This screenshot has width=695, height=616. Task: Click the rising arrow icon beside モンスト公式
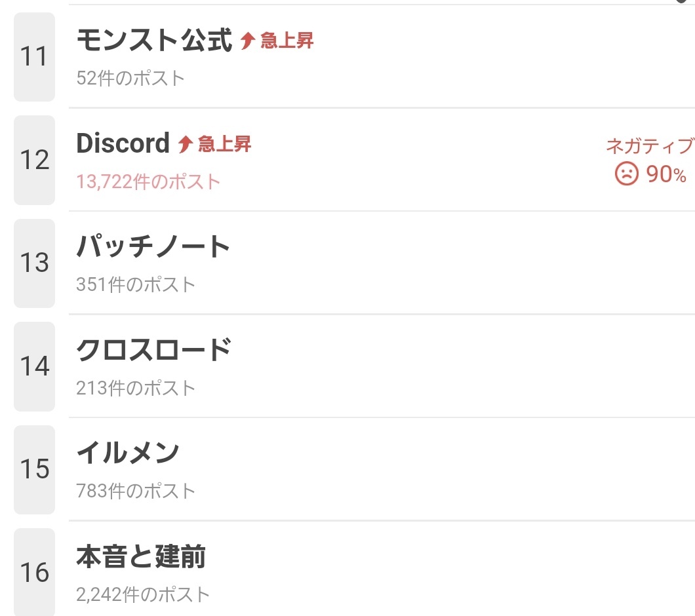247,41
